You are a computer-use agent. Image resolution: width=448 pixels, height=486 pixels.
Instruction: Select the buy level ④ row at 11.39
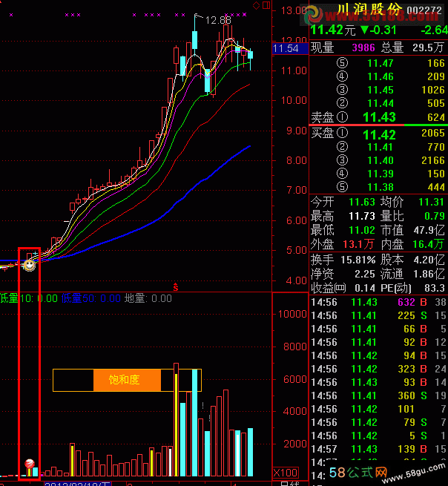click(x=378, y=174)
